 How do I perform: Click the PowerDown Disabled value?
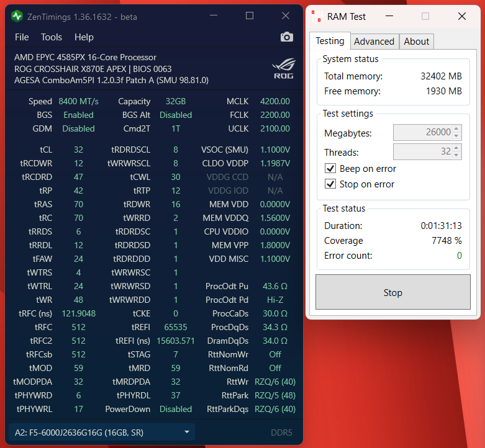click(x=176, y=409)
